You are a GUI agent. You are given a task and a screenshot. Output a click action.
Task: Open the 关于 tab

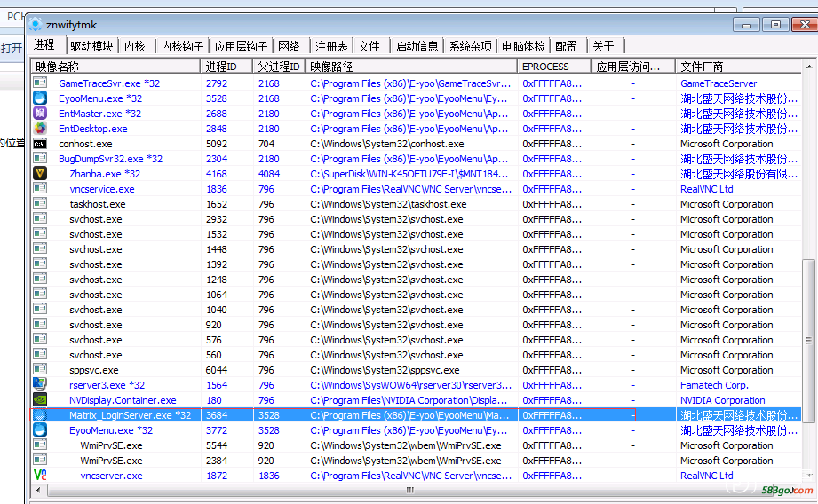tap(604, 46)
